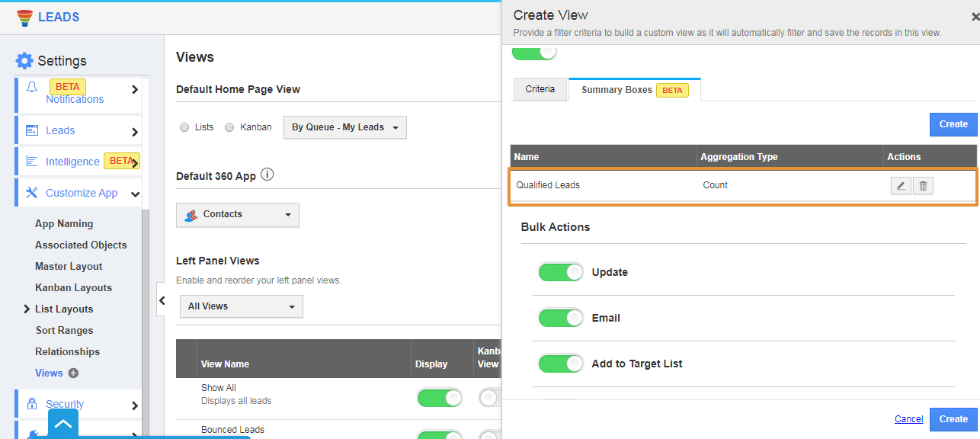Open the All Views dropdown
This screenshot has height=439, width=980.
click(x=241, y=306)
